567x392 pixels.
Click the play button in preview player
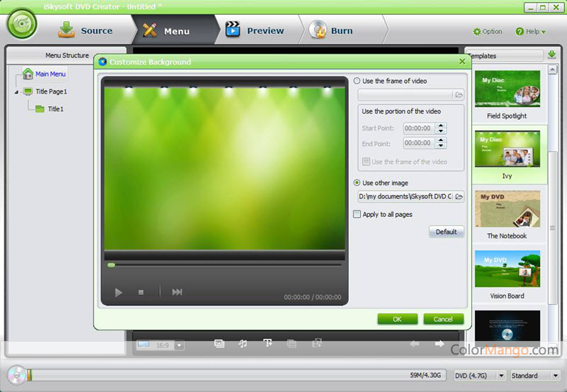click(x=118, y=292)
